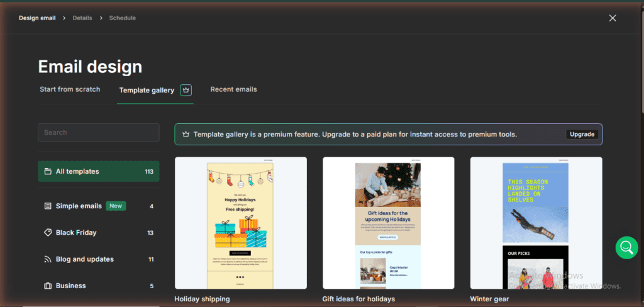Click the Blog and updates feed icon
The image size is (644, 307).
(x=48, y=259)
